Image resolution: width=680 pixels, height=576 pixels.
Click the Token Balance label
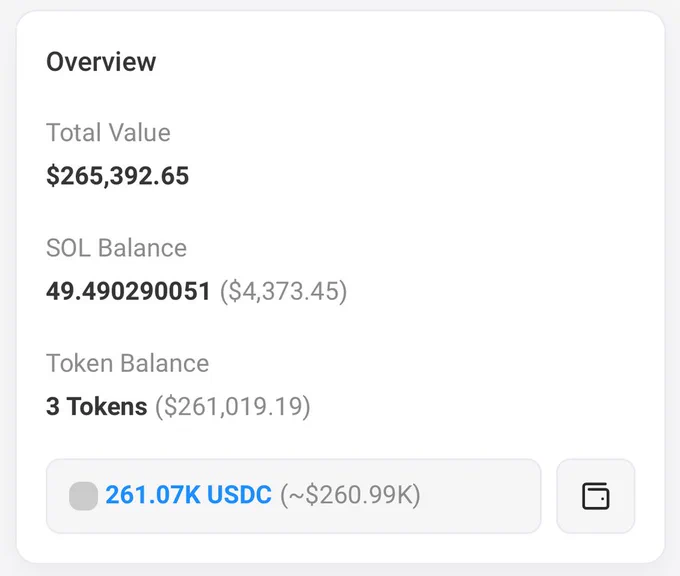[x=128, y=363]
